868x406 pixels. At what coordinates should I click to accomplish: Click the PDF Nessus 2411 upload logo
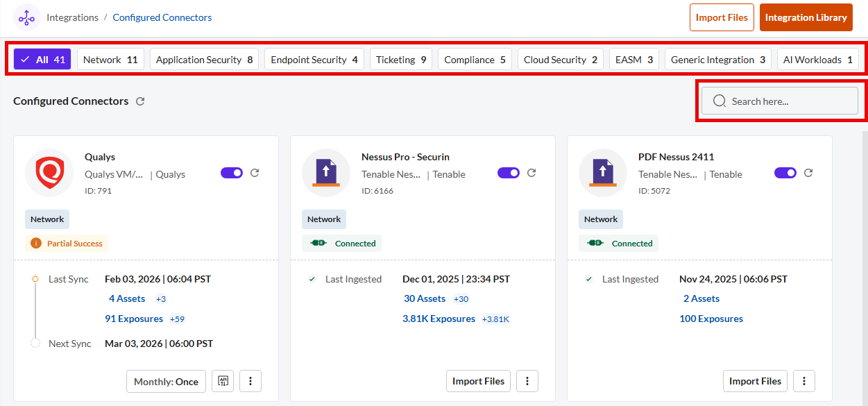tap(603, 172)
